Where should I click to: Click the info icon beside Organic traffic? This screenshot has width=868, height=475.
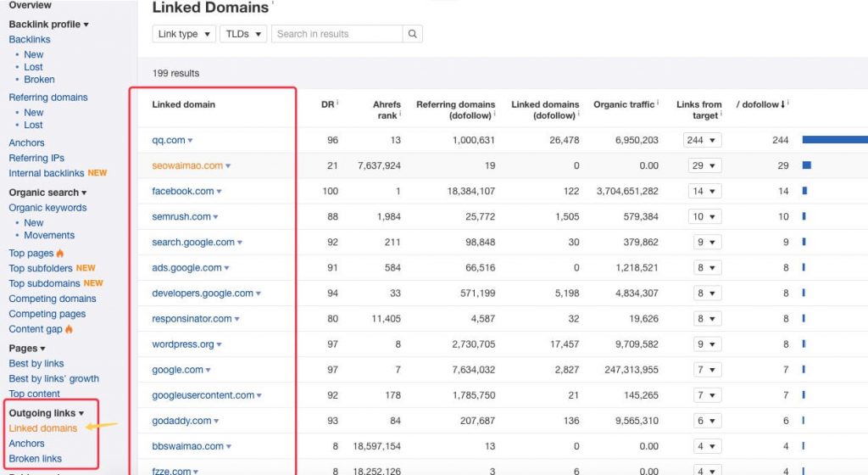tap(658, 102)
